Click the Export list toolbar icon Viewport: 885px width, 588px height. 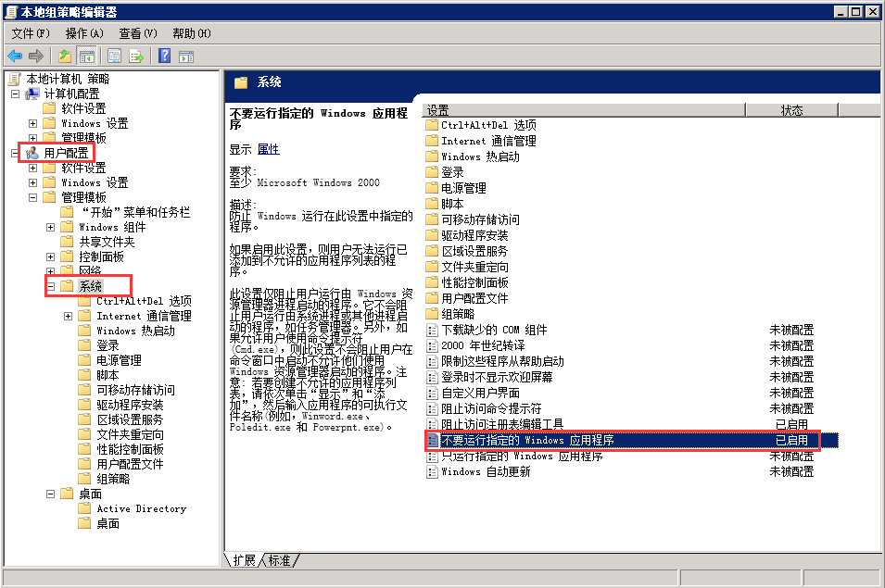pos(136,56)
